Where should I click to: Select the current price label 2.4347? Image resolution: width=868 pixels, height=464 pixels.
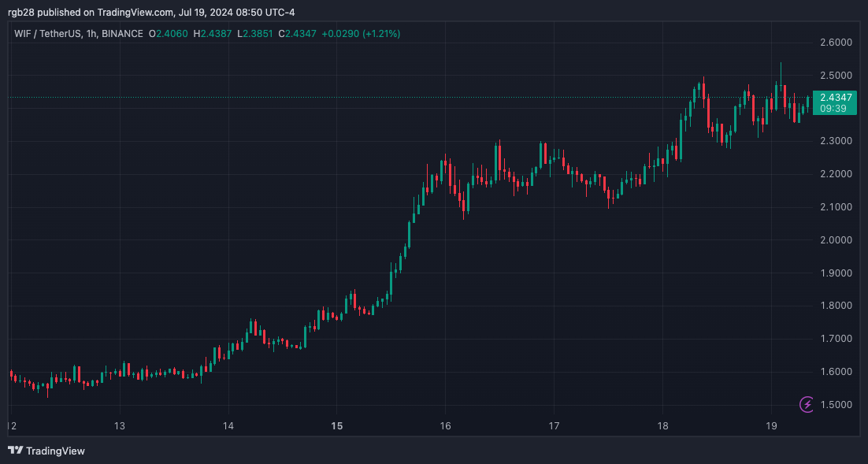coord(836,98)
